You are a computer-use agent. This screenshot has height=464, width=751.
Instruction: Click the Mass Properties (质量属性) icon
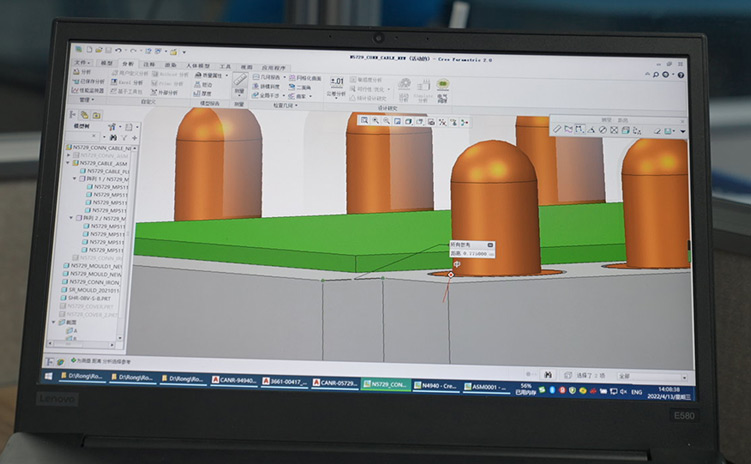click(199, 75)
